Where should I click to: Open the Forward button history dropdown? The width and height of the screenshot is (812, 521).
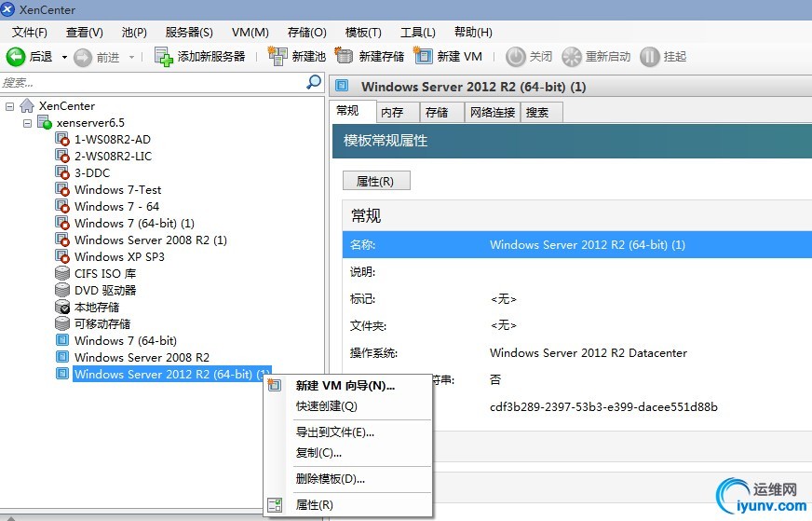[x=131, y=57]
